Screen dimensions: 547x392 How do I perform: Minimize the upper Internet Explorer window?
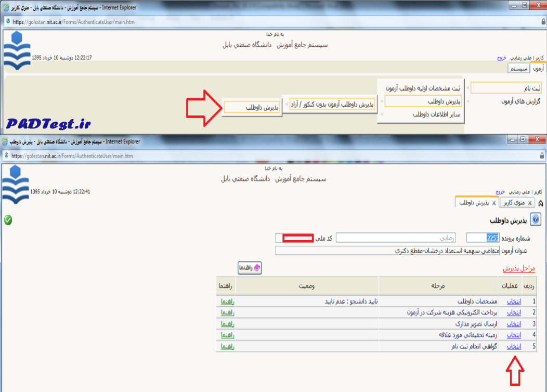click(514, 5)
